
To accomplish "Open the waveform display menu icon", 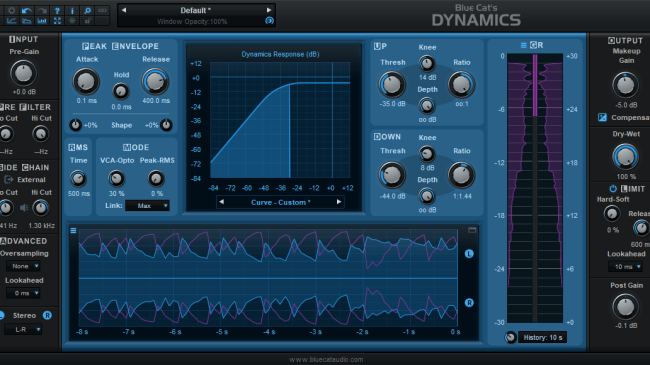I will pyautogui.click(x=73, y=231).
